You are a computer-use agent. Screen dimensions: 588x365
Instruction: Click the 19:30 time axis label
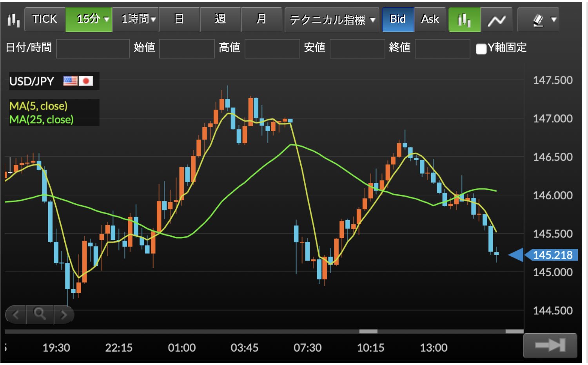56,348
